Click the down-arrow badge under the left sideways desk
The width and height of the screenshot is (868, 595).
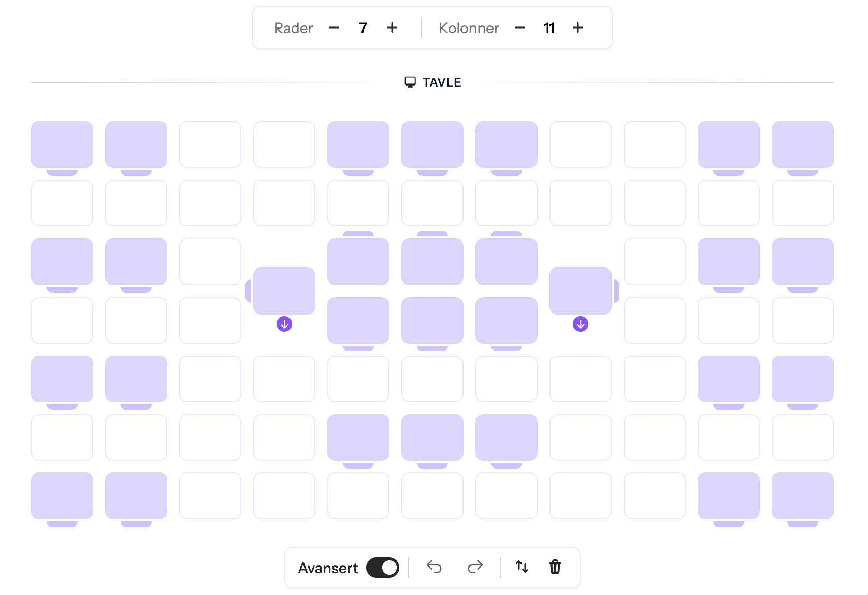tap(284, 324)
